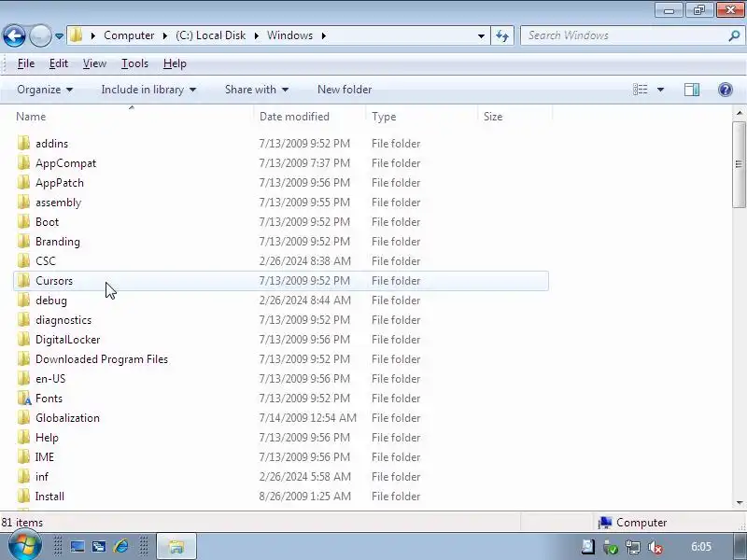The width and height of the screenshot is (747, 560).
Task: Click the vertical scrollbar thumb
Action: (x=739, y=165)
